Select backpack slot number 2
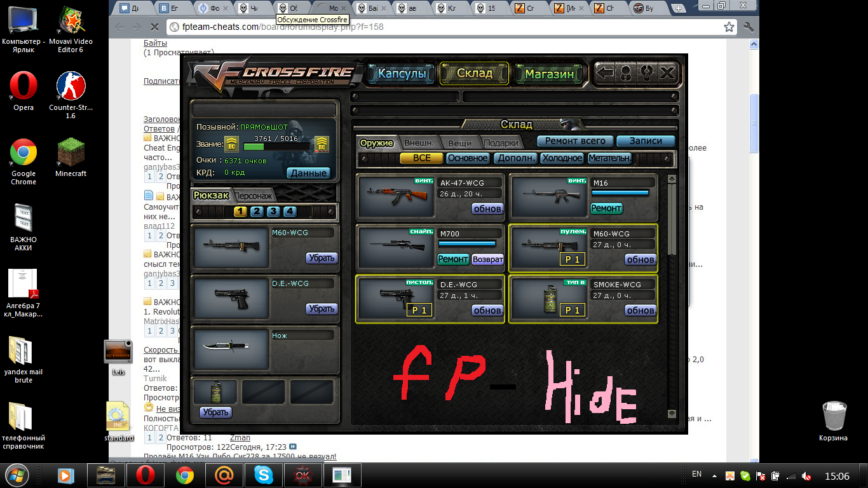868x488 pixels. tap(257, 212)
